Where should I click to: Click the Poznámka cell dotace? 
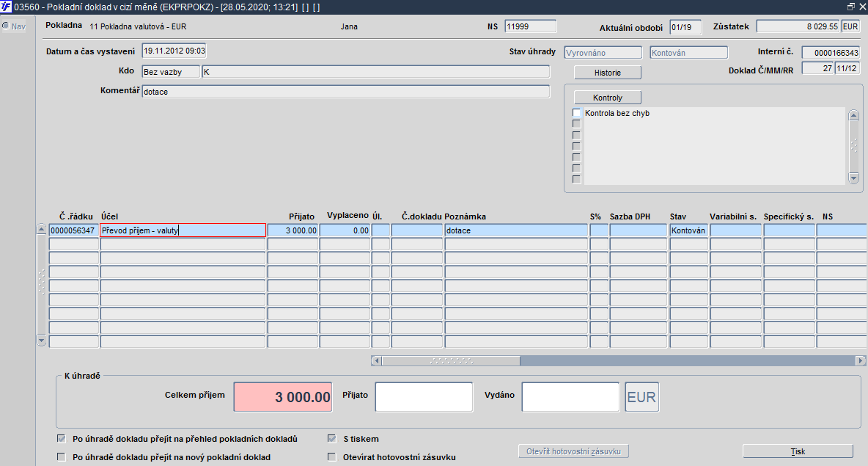(516, 230)
